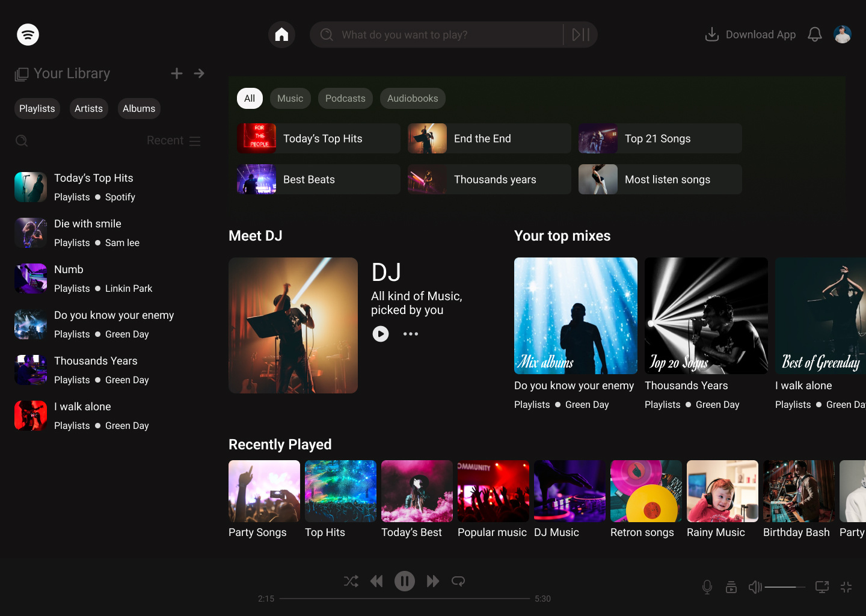The width and height of the screenshot is (866, 616).
Task: Toggle shuffle playback
Action: [351, 581]
